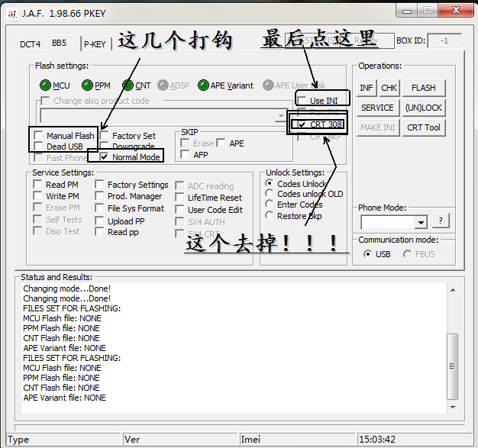Click the down arrow in results scrollbar

pos(453,407)
